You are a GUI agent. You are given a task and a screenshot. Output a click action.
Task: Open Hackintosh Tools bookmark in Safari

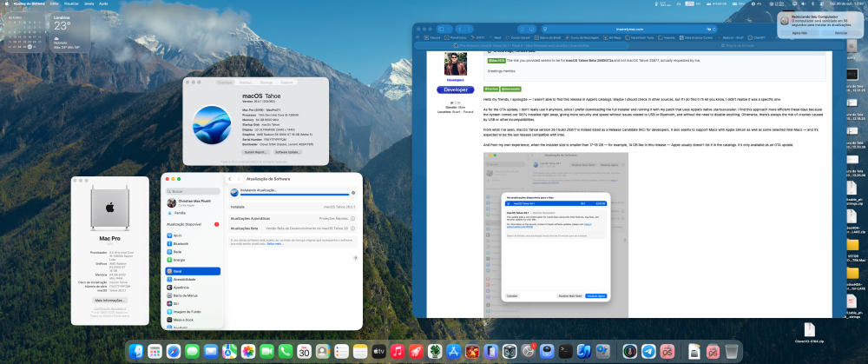pyautogui.click(x=640, y=37)
